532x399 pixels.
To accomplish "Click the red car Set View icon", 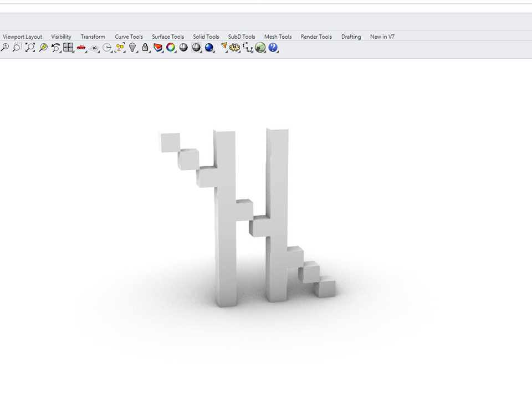I will tap(81, 48).
